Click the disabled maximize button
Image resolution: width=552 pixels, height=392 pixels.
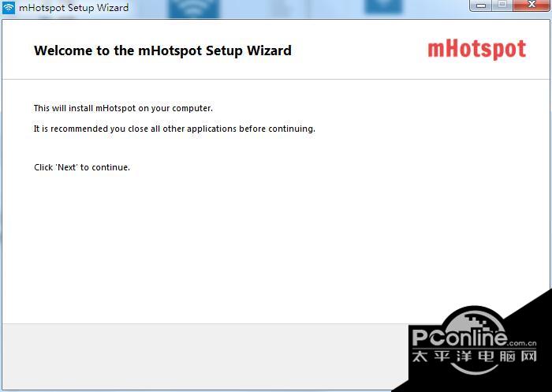pyautogui.click(x=502, y=5)
